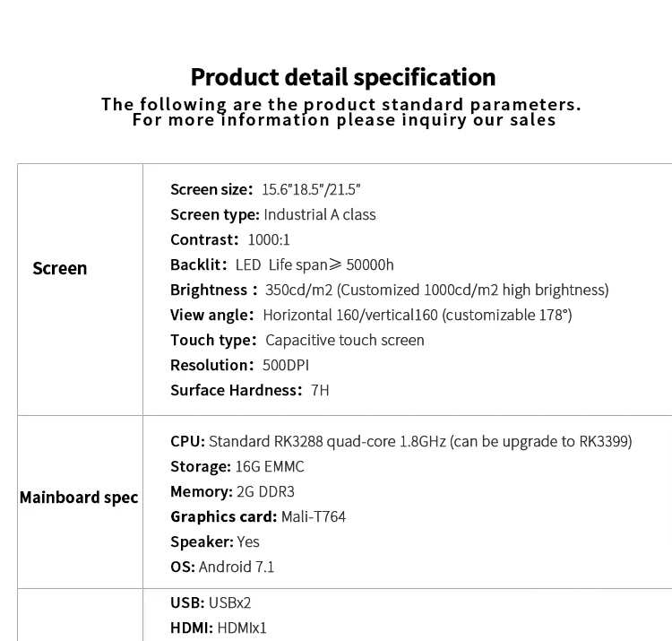Click the Surface Hardness 7H entry

click(x=250, y=390)
